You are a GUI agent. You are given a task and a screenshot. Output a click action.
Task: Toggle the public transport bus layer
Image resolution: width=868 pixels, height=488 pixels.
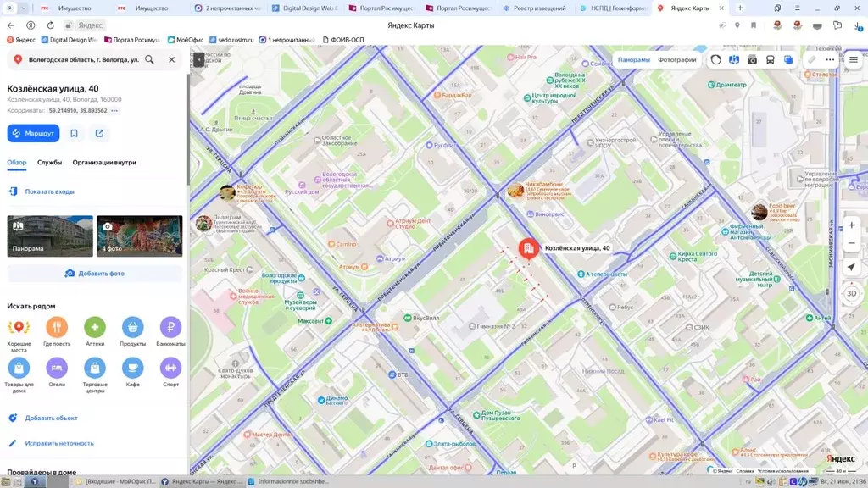point(770,60)
